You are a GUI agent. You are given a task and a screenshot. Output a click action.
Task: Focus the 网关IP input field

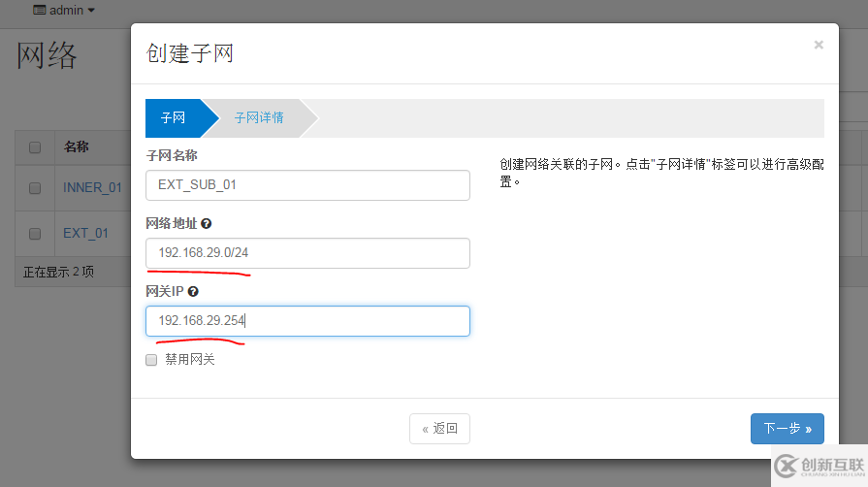click(307, 321)
